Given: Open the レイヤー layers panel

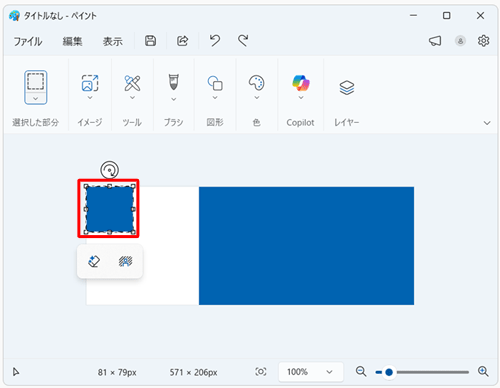Looking at the screenshot, I should coord(347,88).
